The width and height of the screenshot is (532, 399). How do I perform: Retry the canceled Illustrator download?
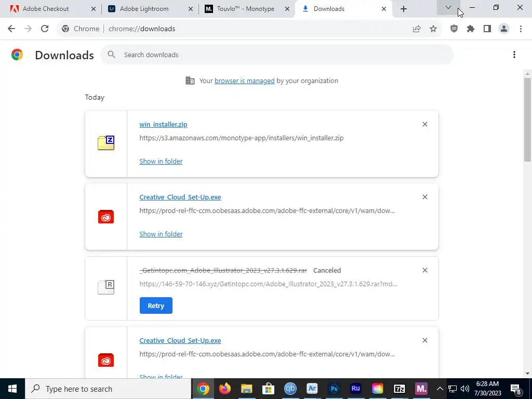(156, 305)
